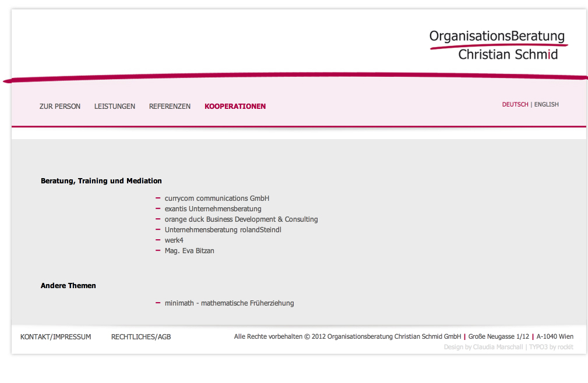Viewport: 588px width, 383px height.
Task: Go to the Leistungen page
Action: [x=115, y=107]
